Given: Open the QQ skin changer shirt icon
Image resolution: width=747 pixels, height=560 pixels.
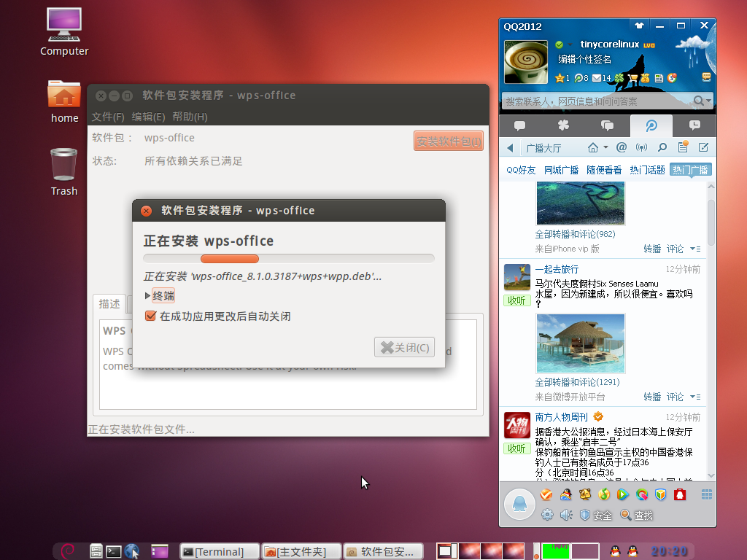Looking at the screenshot, I should (639, 26).
